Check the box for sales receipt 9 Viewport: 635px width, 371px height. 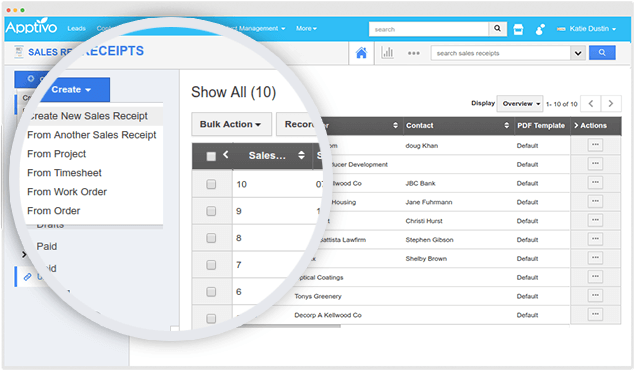[211, 211]
